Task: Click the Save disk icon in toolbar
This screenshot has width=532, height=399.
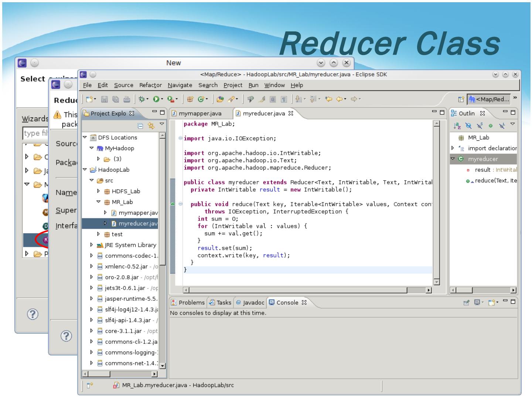Action: coord(105,99)
